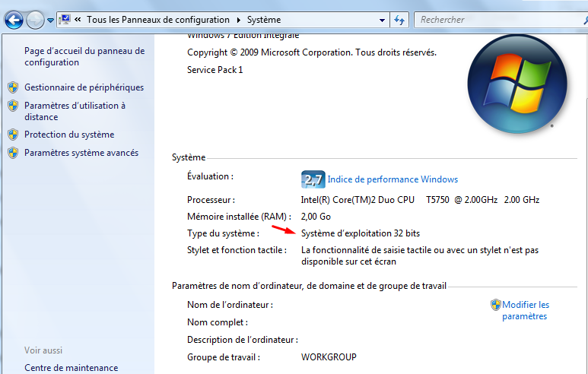Click the greyed-out forward arrow button
This screenshot has width=588, height=374.
point(35,20)
